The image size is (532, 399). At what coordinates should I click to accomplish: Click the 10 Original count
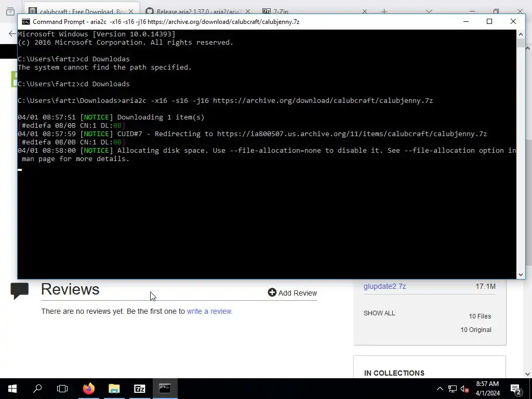click(x=476, y=330)
